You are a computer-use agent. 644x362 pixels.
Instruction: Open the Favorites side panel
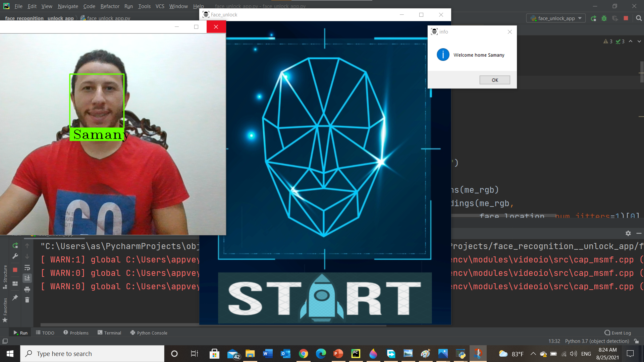point(5,310)
